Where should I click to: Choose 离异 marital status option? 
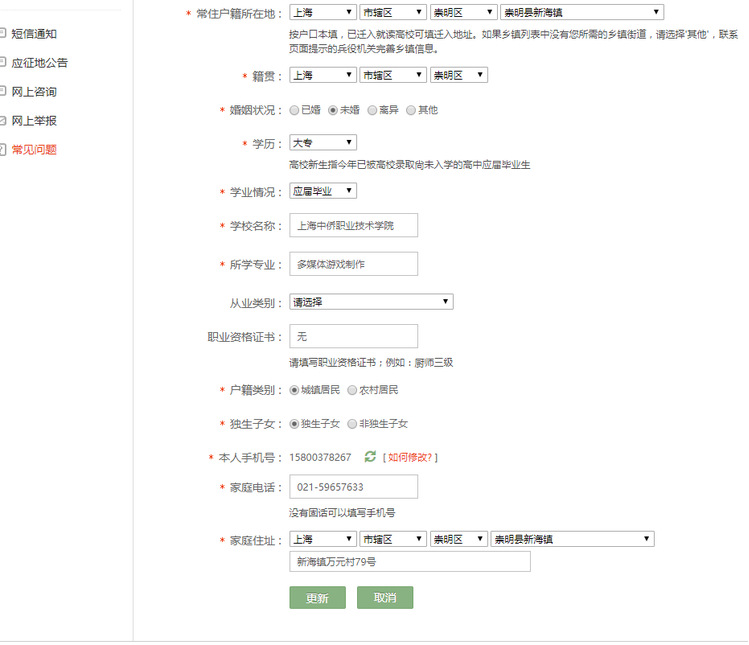pos(373,110)
